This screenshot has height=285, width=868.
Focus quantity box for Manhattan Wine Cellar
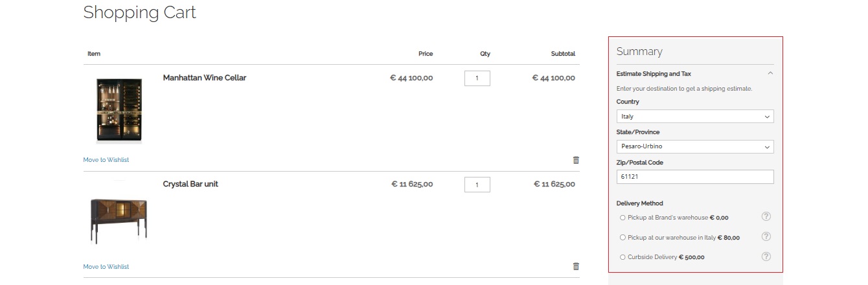pyautogui.click(x=477, y=78)
